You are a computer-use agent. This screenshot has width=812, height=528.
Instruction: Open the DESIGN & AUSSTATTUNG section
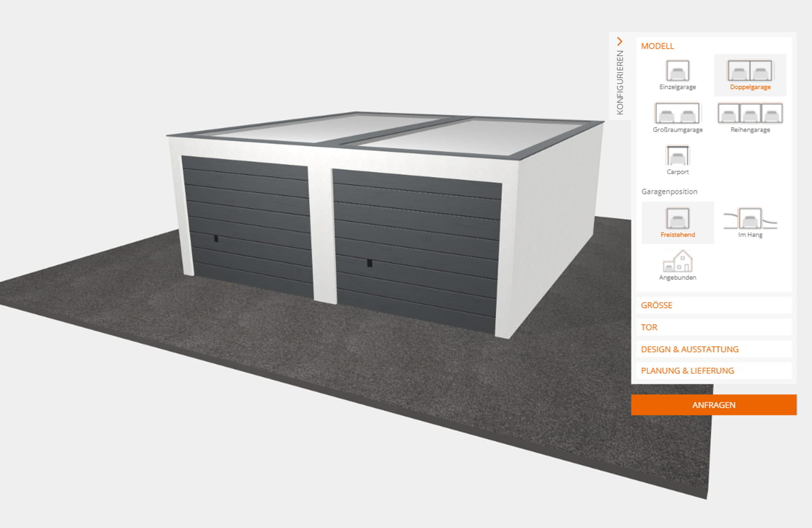(690, 349)
